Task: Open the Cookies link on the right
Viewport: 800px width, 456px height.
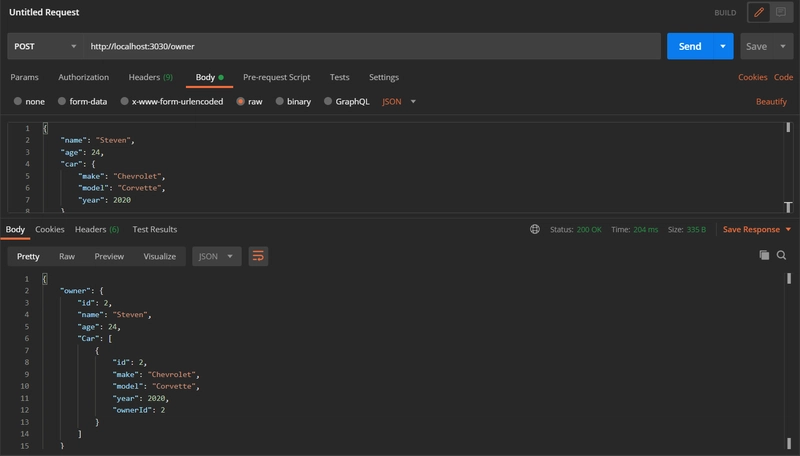Action: [x=753, y=77]
